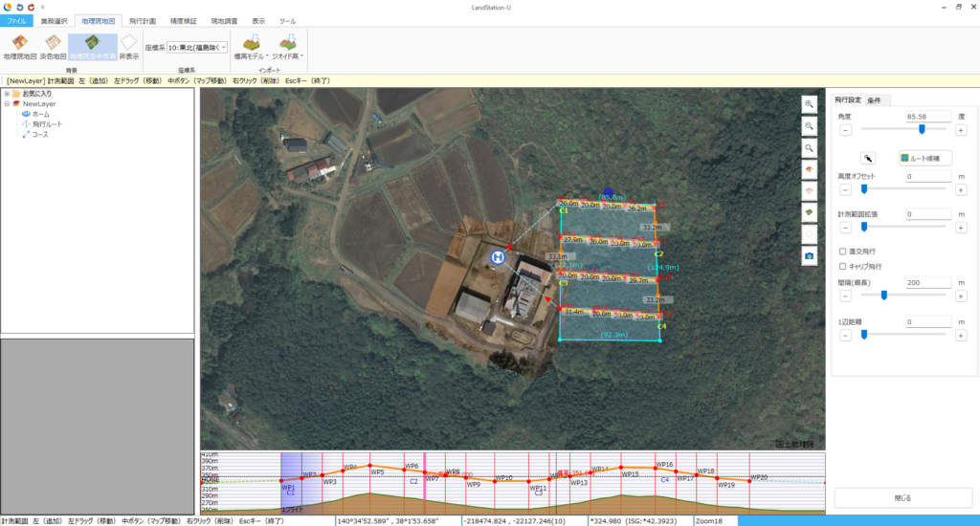Screen dimensions: 980x526
Task: Click the 閉じる button
Action: click(902, 497)
